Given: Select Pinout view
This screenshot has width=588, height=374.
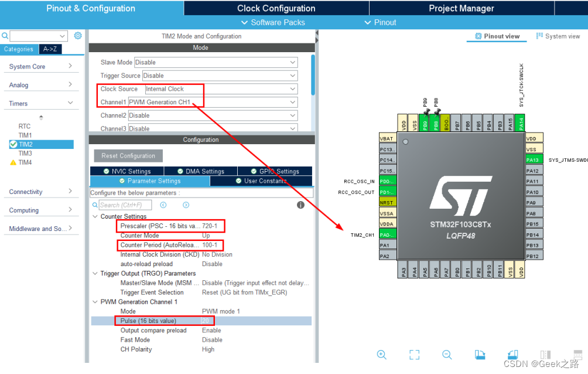Looking at the screenshot, I should point(497,36).
